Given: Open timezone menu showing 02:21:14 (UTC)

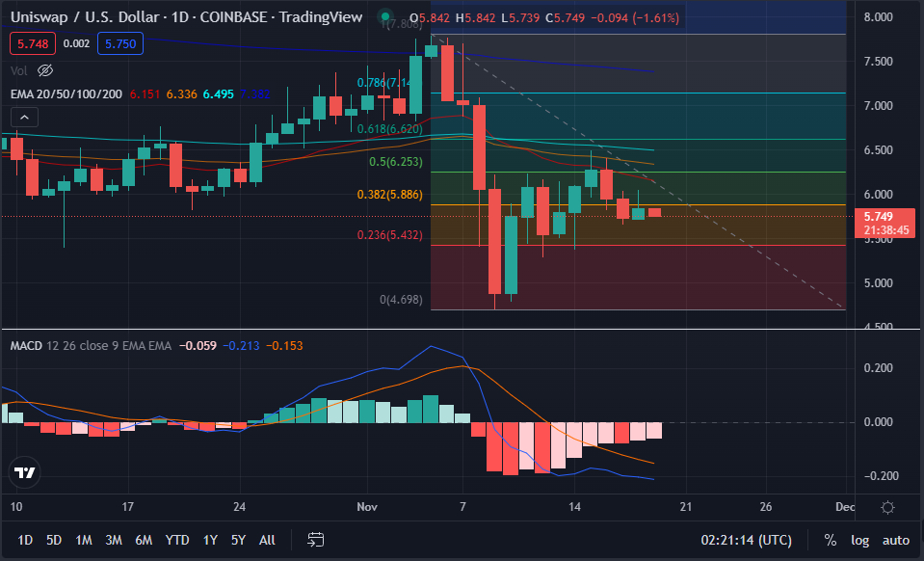Looking at the screenshot, I should click(746, 540).
